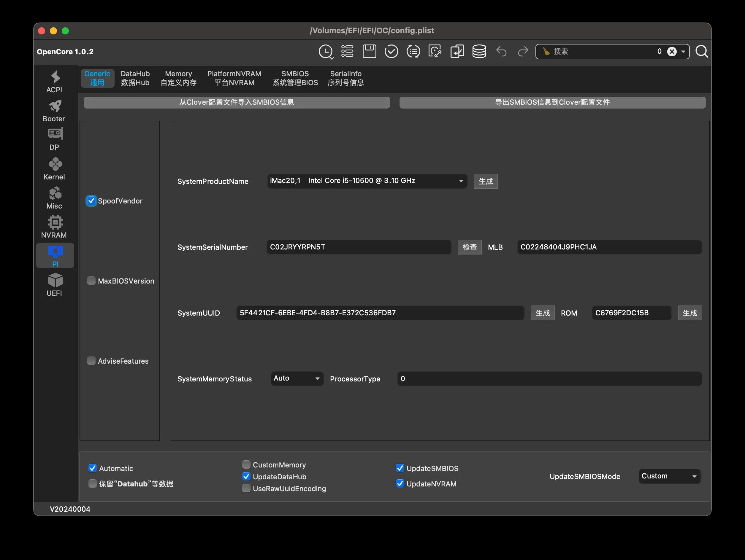The image size is (745, 560).
Task: Click the 生成 button for SystemUUID
Action: click(541, 312)
